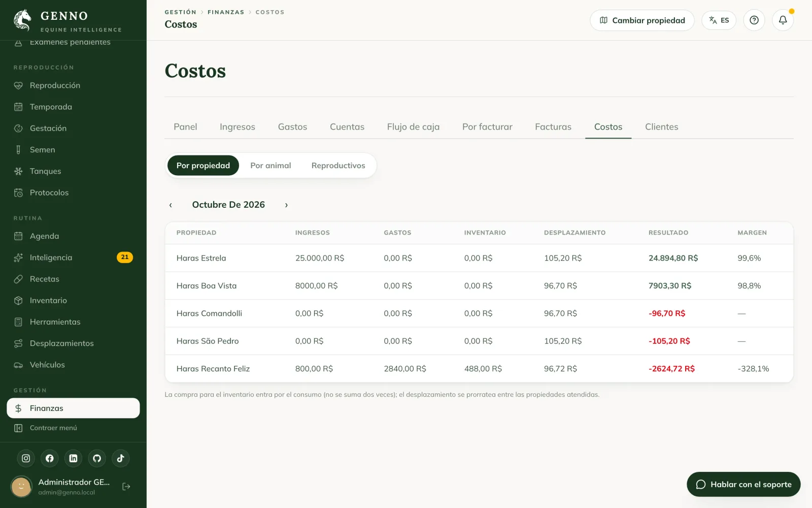Image resolution: width=812 pixels, height=508 pixels.
Task: Go to next month after Octubre 2026
Action: click(286, 205)
